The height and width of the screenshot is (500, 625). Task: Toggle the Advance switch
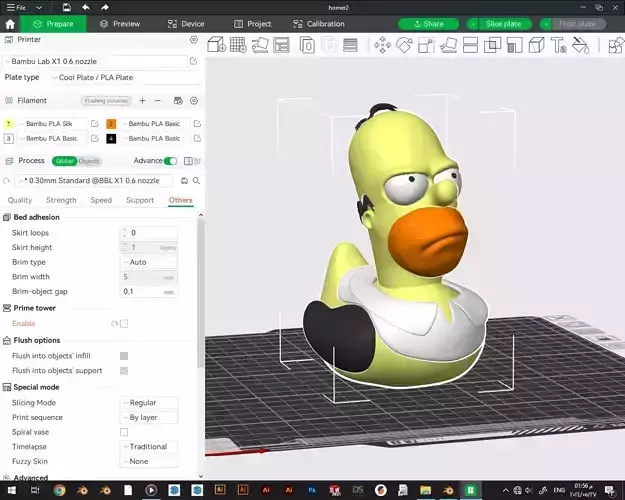click(x=171, y=161)
